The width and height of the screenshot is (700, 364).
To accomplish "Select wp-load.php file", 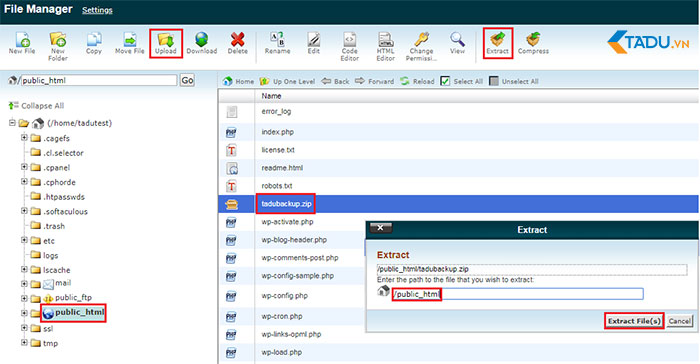I will (x=281, y=352).
